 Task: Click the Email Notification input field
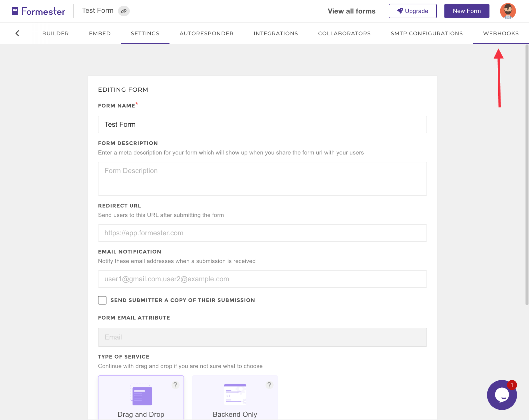coord(262,279)
